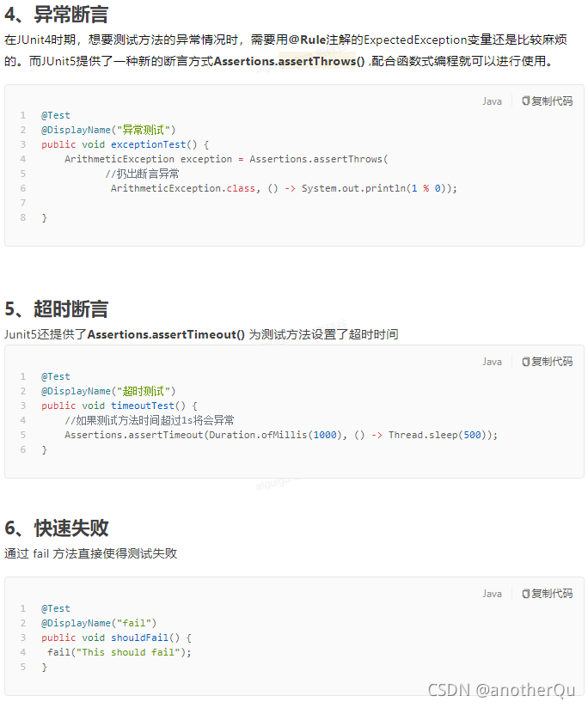Click the line public void shouldFail()

[x=117, y=638]
